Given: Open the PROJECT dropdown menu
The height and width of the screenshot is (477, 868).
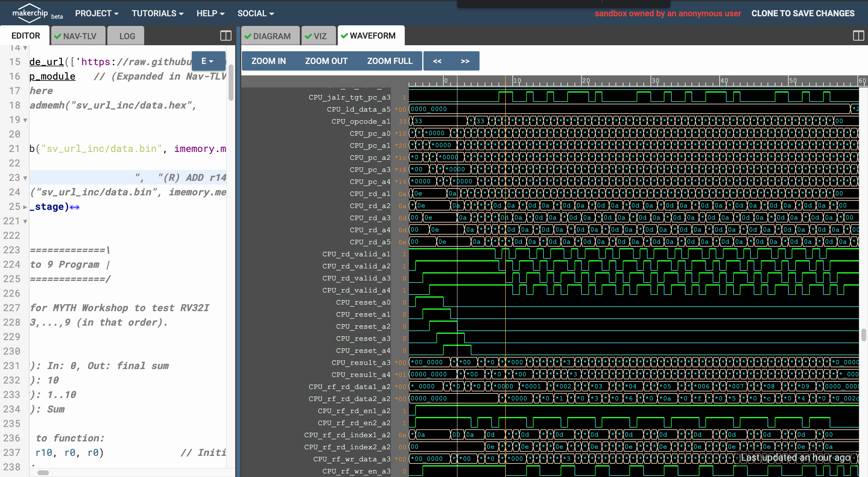Looking at the screenshot, I should (97, 14).
